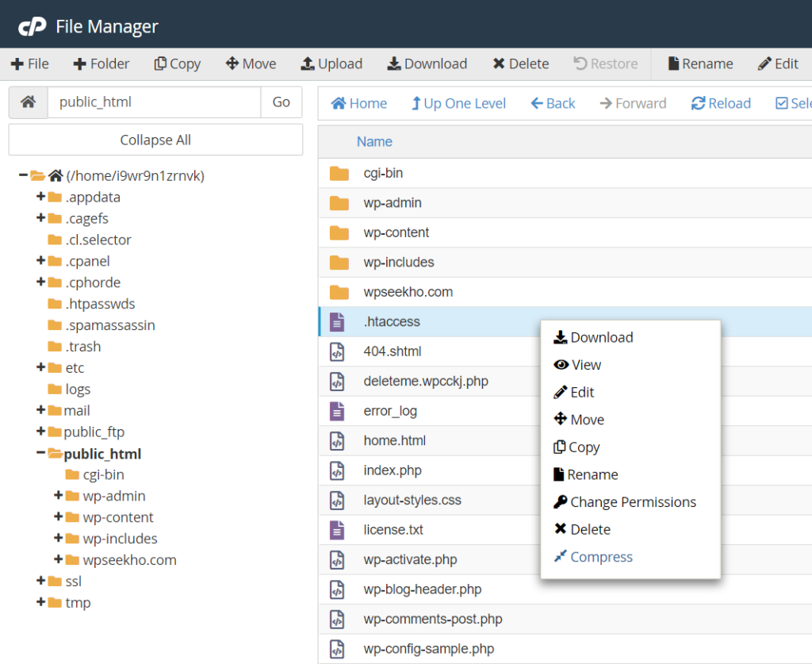The image size is (812, 664).
Task: Click the wp-admin folder icon in list
Action: click(339, 203)
